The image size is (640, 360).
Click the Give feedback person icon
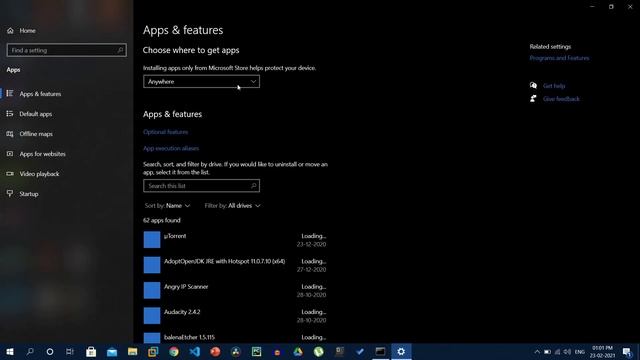(533, 98)
